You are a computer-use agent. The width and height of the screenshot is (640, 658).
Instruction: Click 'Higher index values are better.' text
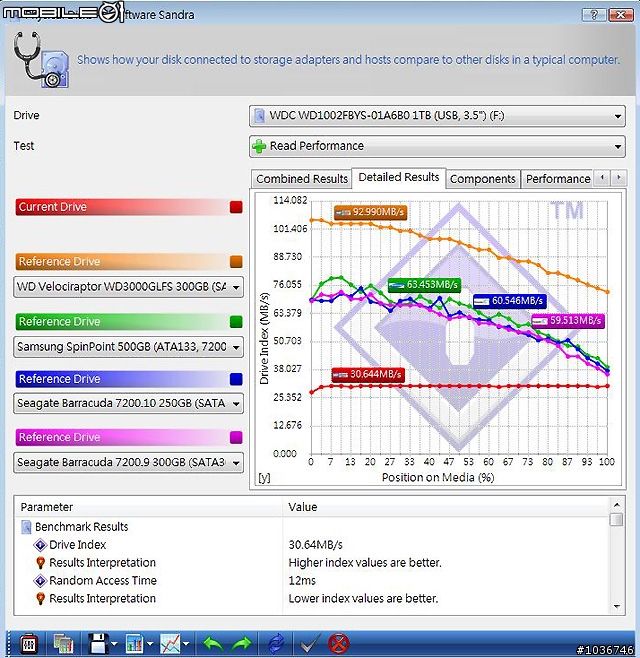tap(365, 563)
